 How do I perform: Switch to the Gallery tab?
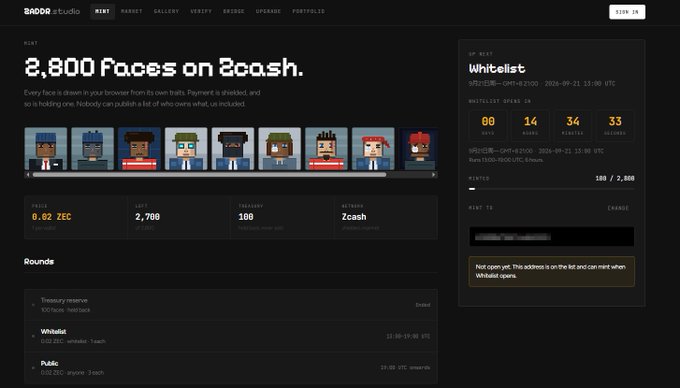(x=167, y=12)
